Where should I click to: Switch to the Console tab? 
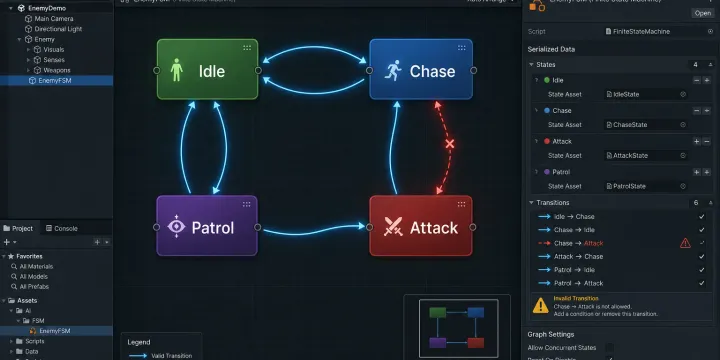click(x=62, y=228)
